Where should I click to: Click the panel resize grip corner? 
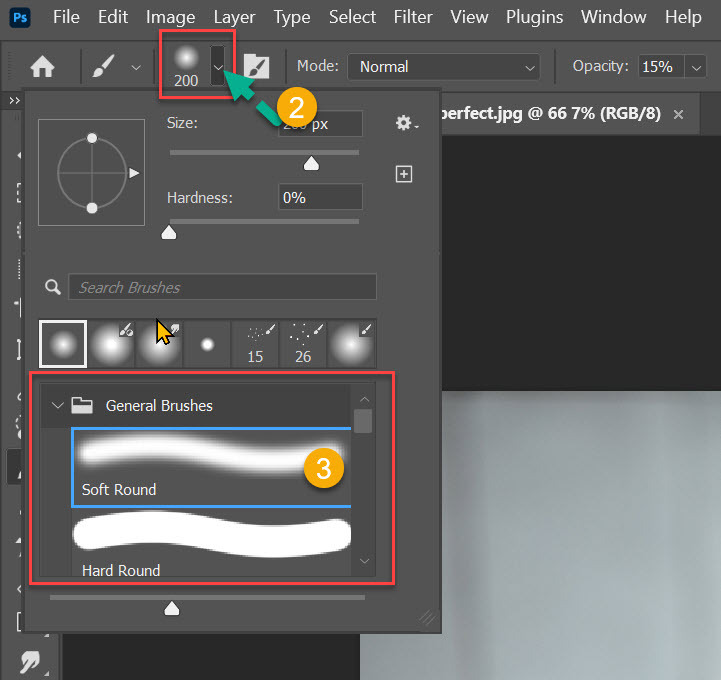coord(428,618)
